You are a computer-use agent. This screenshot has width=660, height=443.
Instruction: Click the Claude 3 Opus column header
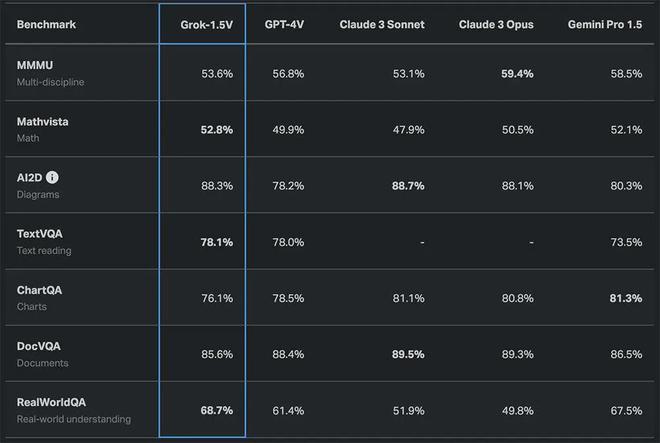click(496, 24)
